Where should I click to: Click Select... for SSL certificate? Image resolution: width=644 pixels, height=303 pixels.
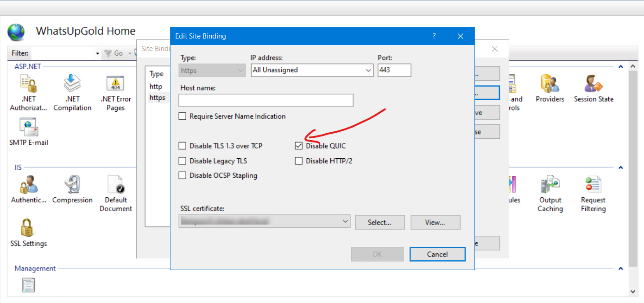click(x=380, y=222)
